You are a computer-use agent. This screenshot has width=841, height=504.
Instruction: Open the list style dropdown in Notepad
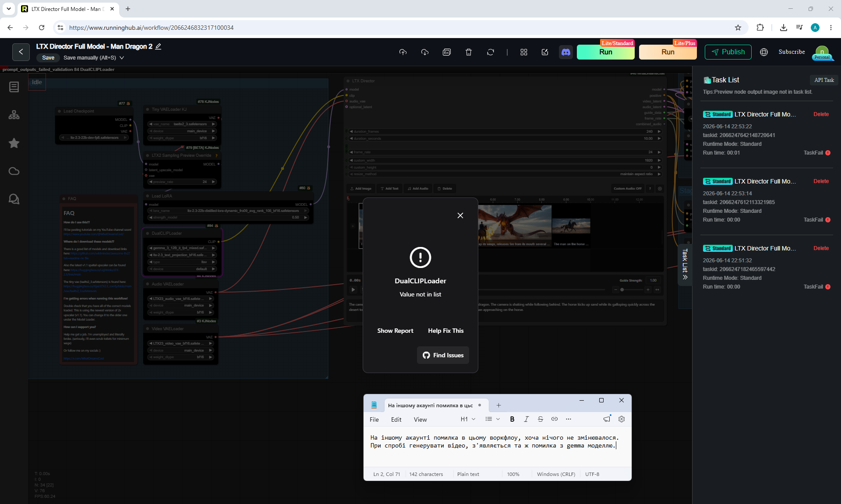click(x=492, y=419)
